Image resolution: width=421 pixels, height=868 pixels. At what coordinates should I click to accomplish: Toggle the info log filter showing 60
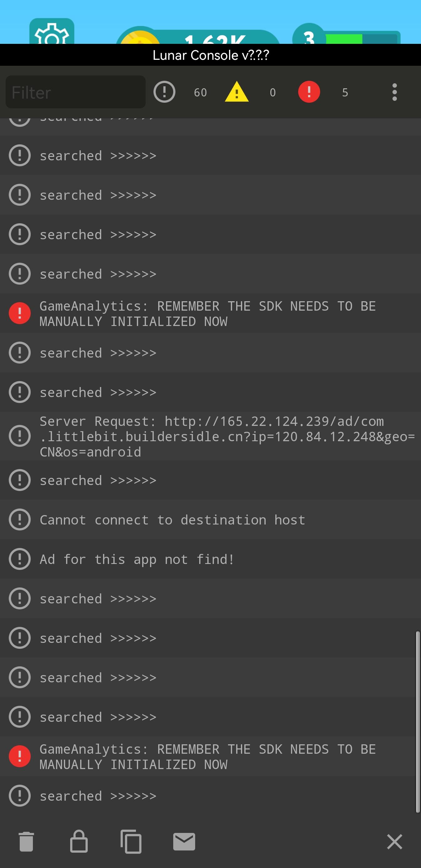(x=164, y=92)
